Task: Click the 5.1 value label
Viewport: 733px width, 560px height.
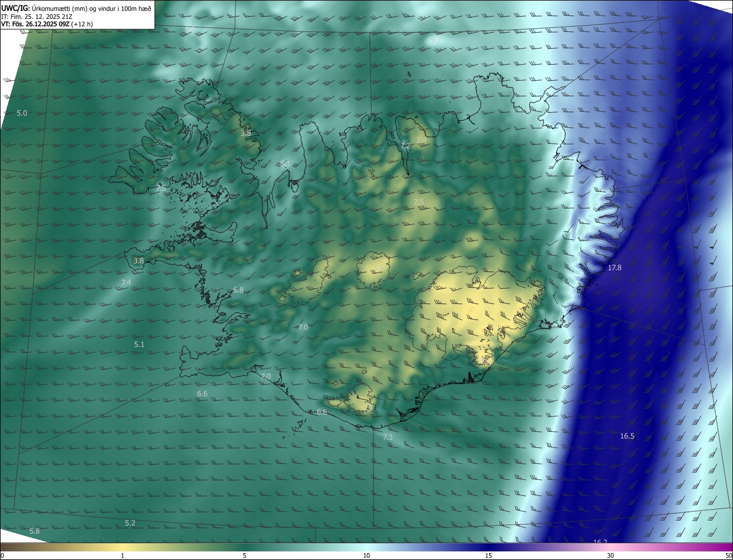Action: click(x=139, y=345)
